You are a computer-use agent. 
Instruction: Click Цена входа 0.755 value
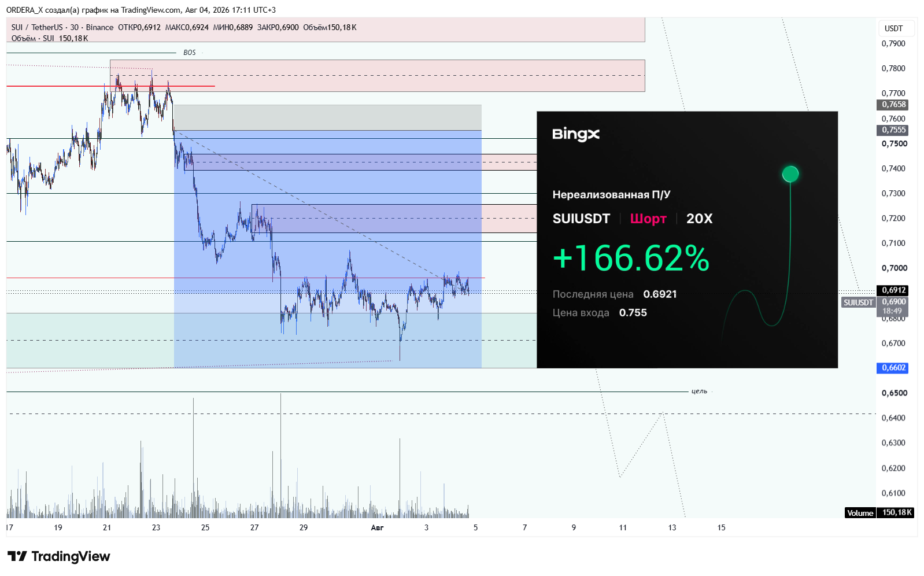(x=633, y=313)
